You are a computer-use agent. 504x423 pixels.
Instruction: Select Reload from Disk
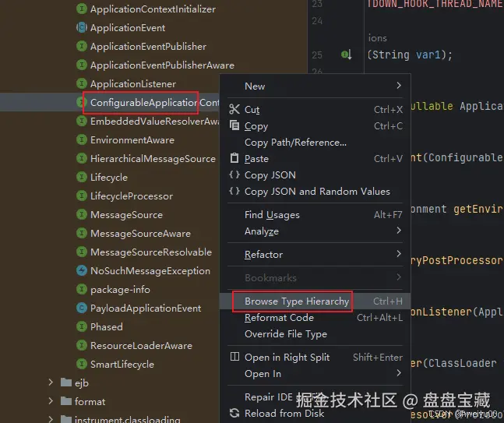pyautogui.click(x=315, y=414)
